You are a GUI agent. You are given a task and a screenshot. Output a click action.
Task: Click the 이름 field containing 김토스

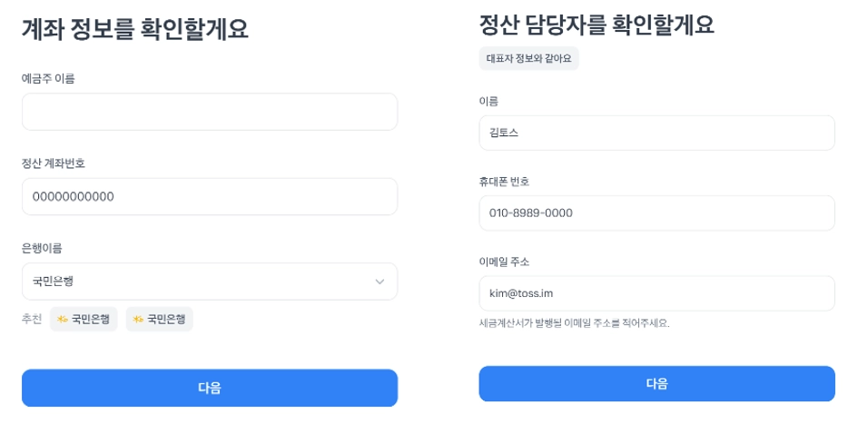tap(656, 133)
